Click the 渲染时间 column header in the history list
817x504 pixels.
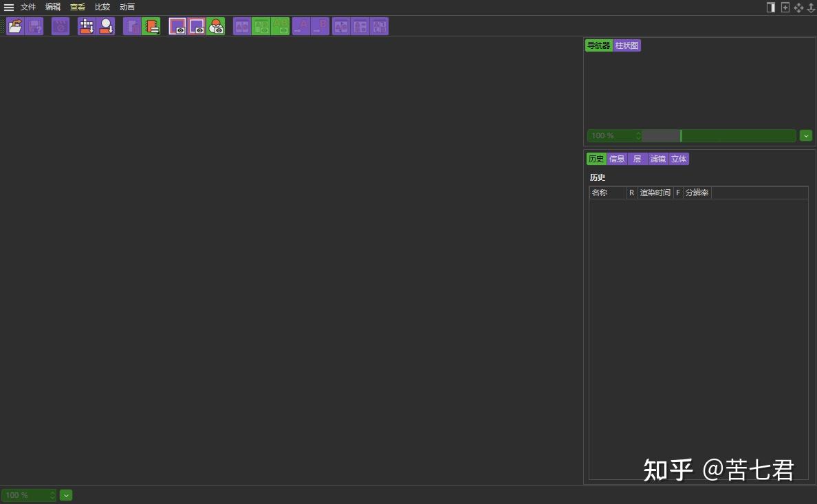(x=655, y=193)
